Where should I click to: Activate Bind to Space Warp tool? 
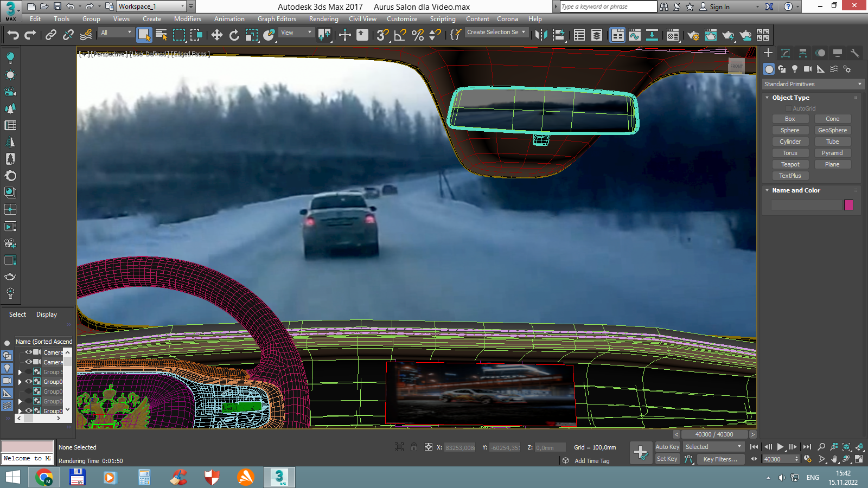[x=86, y=35]
